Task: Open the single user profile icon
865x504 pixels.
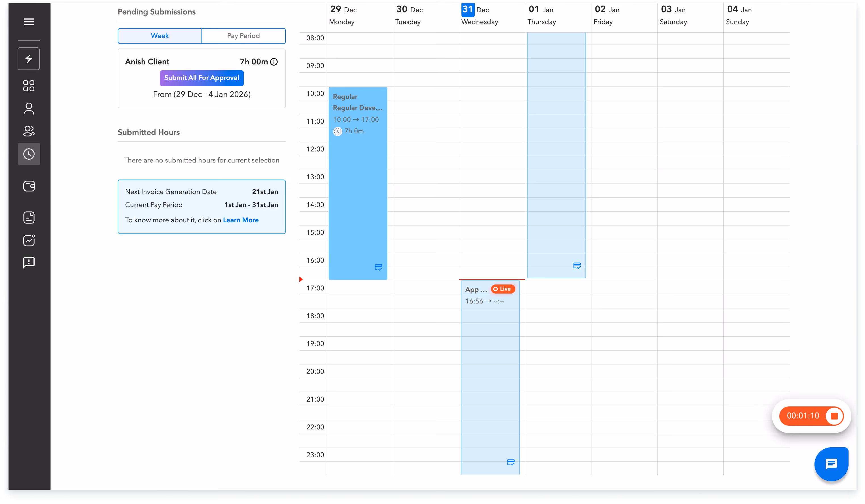Action: [29, 109]
